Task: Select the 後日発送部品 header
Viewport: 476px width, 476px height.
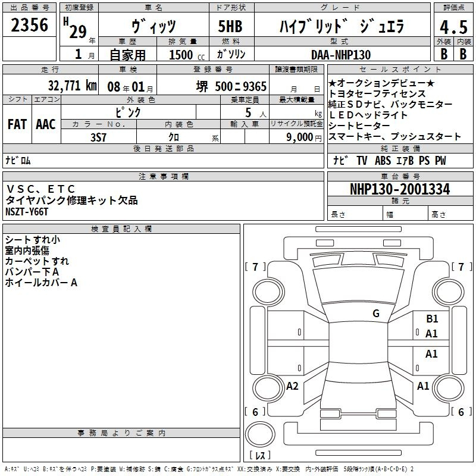Action: (x=163, y=148)
